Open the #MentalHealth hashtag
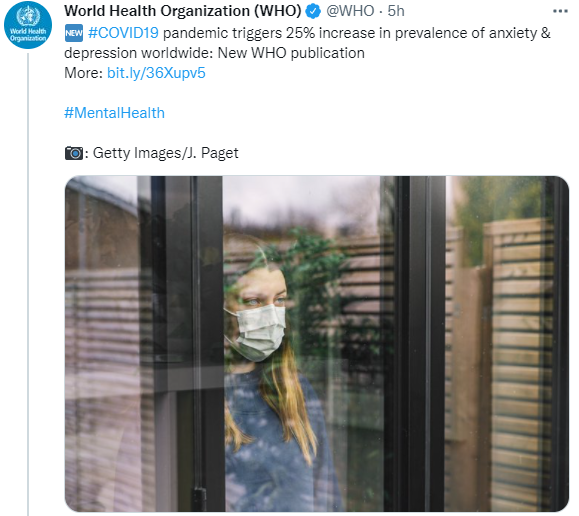 pyautogui.click(x=114, y=113)
